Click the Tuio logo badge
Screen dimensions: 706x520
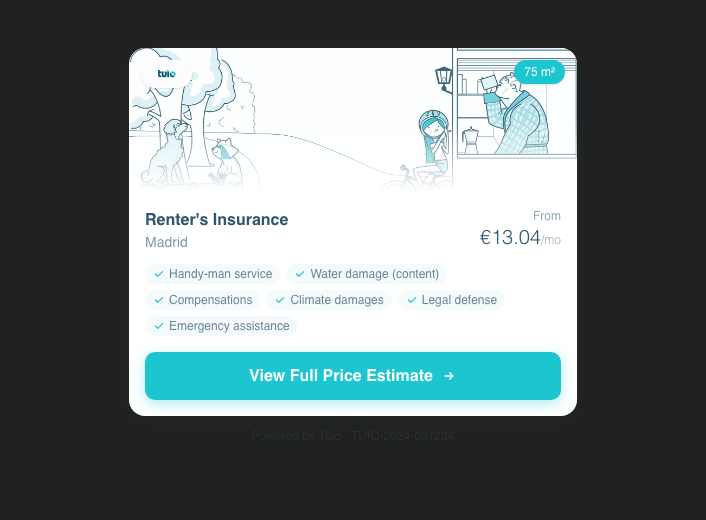pos(166,74)
